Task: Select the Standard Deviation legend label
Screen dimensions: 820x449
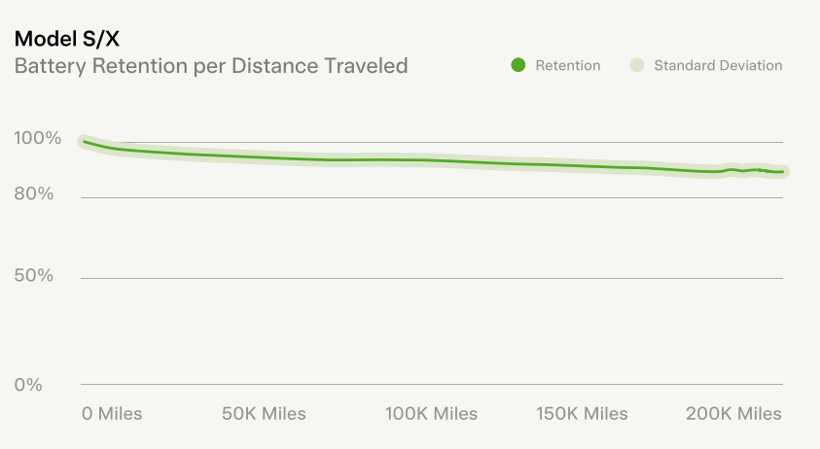Action: click(x=718, y=65)
